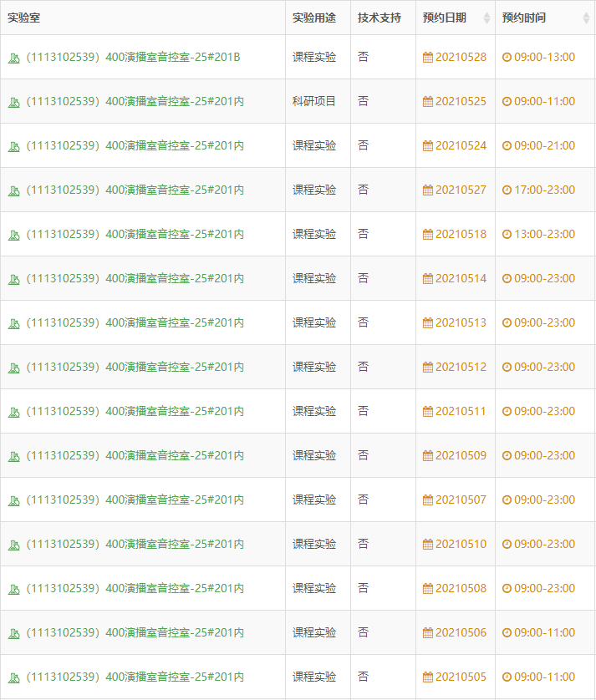Click calendar icon beside 20210528
The height and width of the screenshot is (700, 596).
pyautogui.click(x=428, y=58)
